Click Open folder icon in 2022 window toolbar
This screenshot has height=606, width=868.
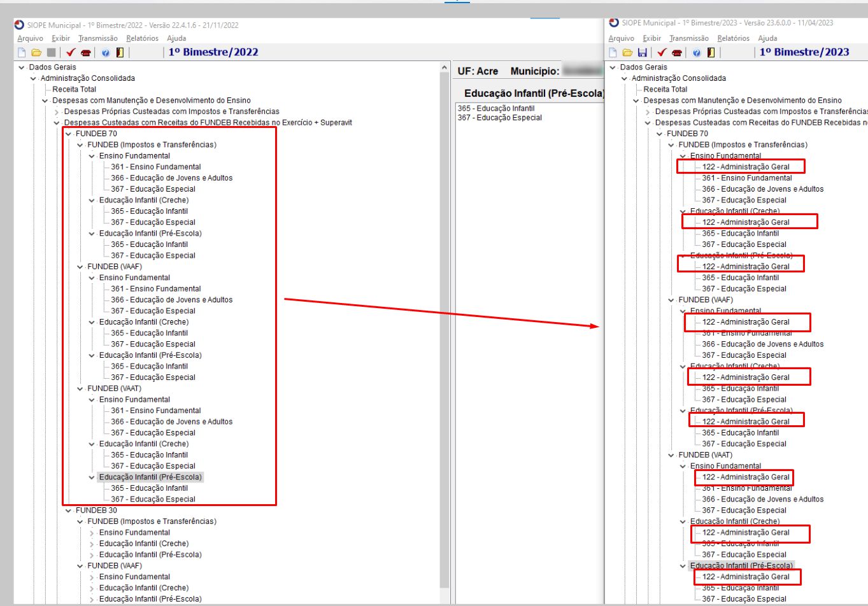[x=36, y=53]
